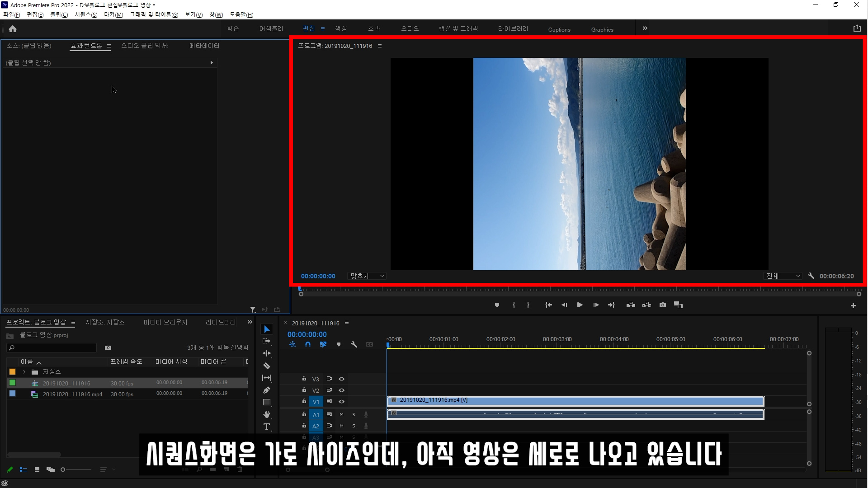Click the 20191020_111916.mp4 video clip
The image size is (868, 488).
(575, 400)
